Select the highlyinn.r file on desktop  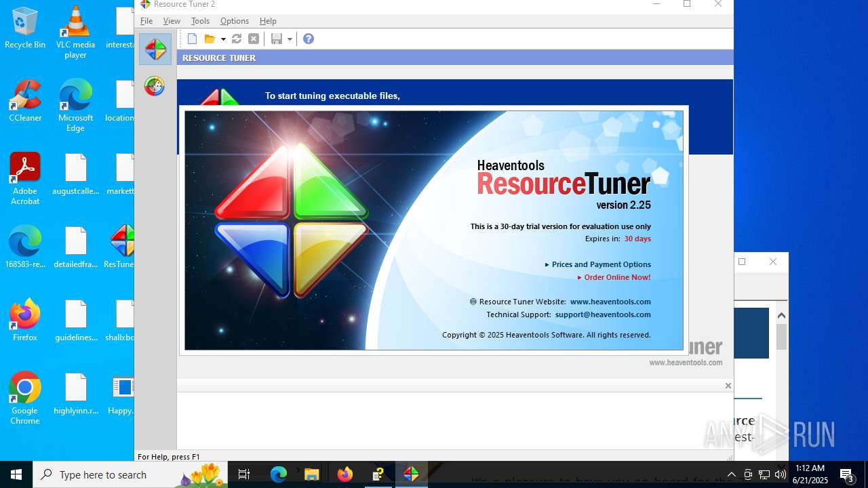click(x=75, y=394)
